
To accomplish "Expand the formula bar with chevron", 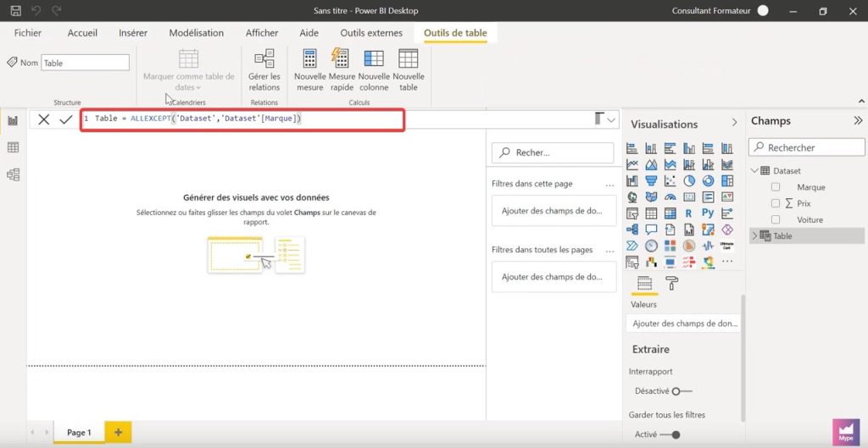I will click(x=612, y=119).
